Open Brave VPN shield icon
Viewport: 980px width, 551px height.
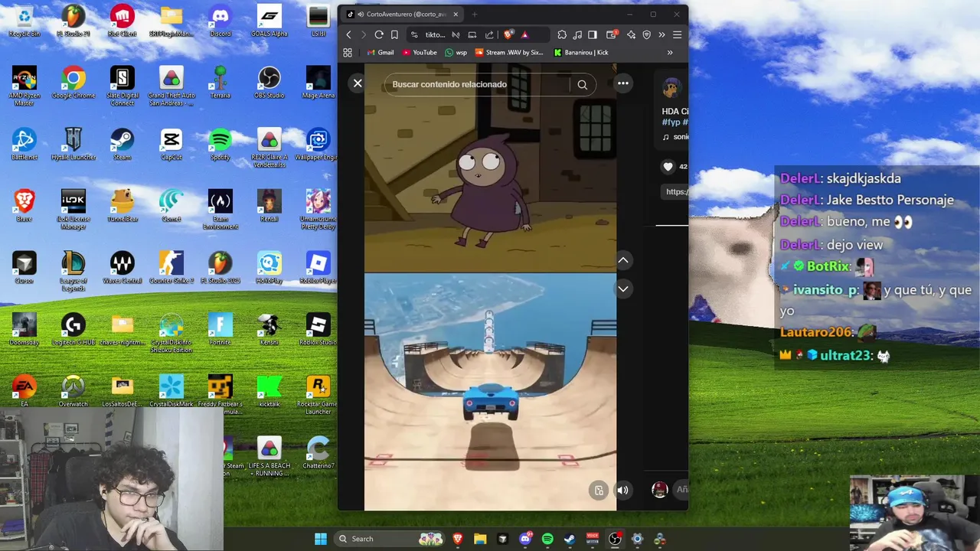pos(646,34)
